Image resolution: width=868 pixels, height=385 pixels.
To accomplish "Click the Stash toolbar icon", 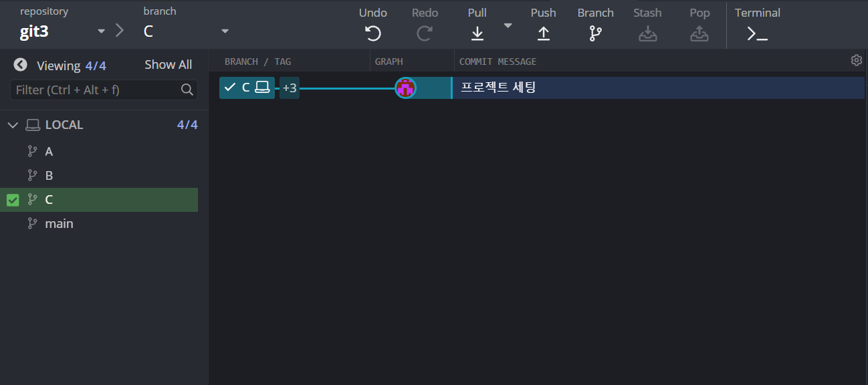I will pyautogui.click(x=647, y=33).
